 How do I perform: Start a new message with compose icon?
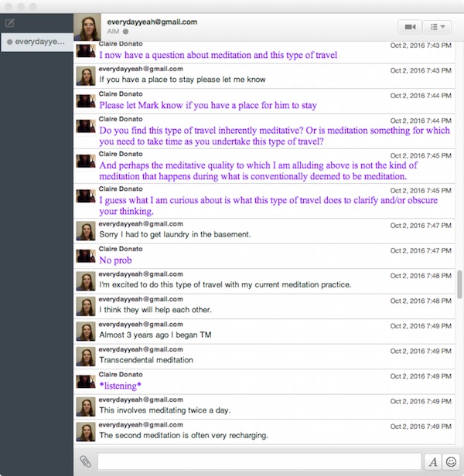10,22
